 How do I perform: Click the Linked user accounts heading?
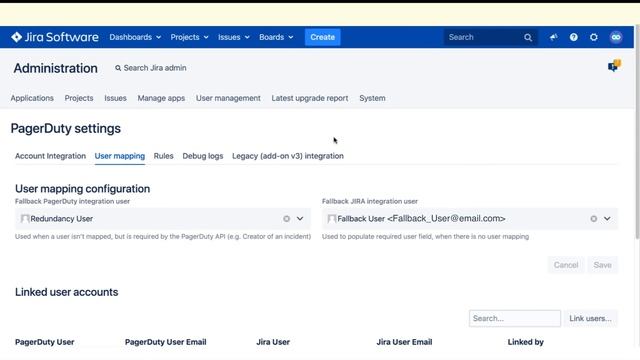click(x=67, y=292)
